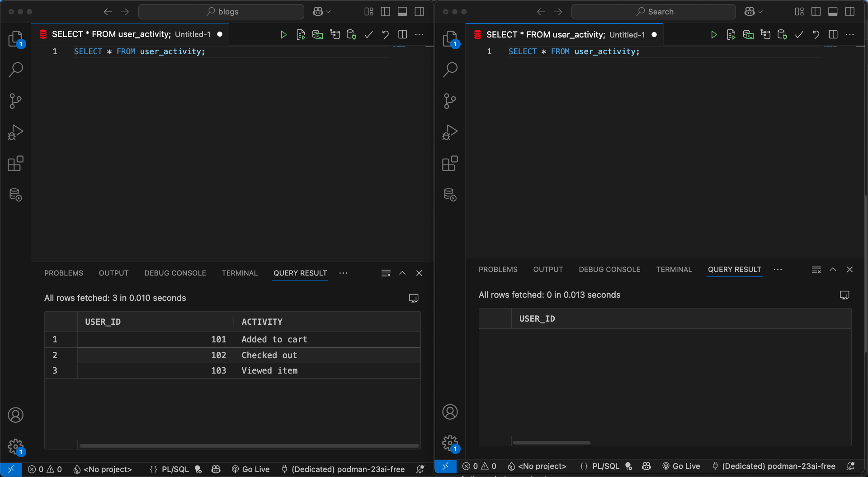Open Extensions view in the right window
Image resolution: width=868 pixels, height=477 pixels.
(450, 164)
